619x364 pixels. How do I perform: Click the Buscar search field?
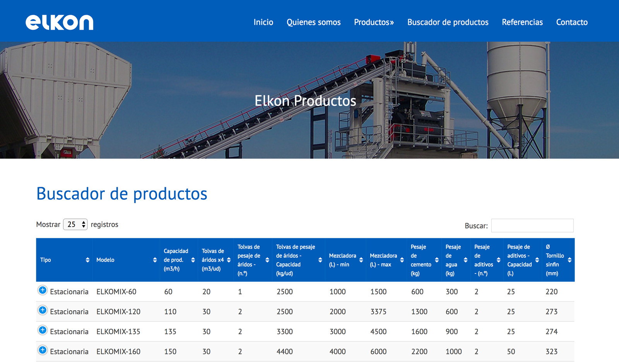[x=532, y=226]
